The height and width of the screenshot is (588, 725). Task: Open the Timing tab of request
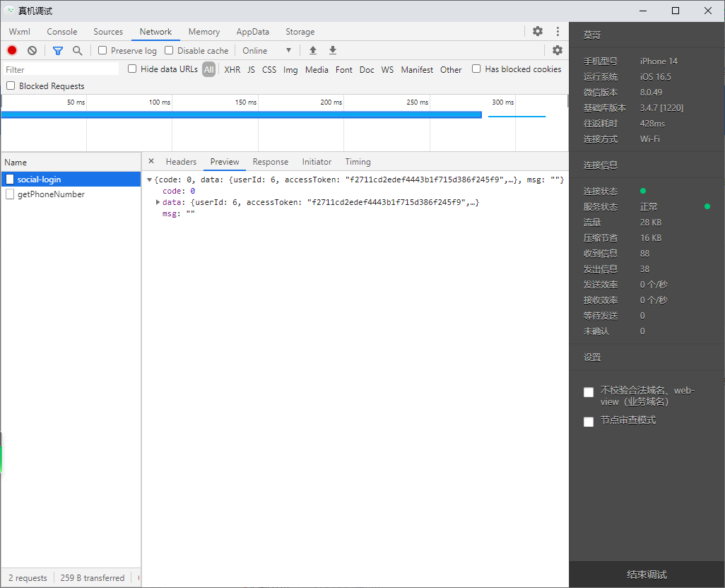(358, 161)
